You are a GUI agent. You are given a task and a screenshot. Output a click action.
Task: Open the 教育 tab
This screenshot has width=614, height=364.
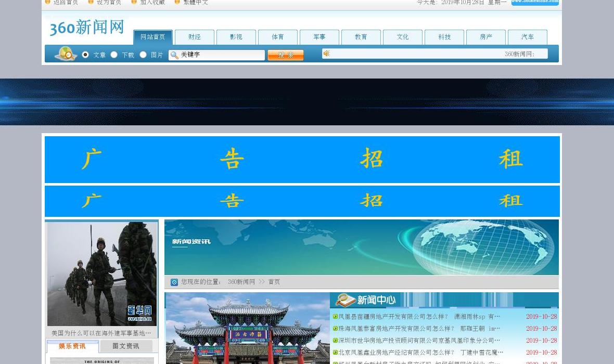pos(361,37)
